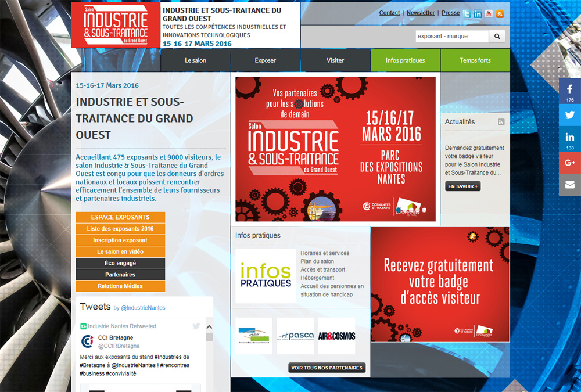This screenshot has width=581, height=392.
Task: Open Accueil des personnes en situation de handicap
Action: click(332, 290)
